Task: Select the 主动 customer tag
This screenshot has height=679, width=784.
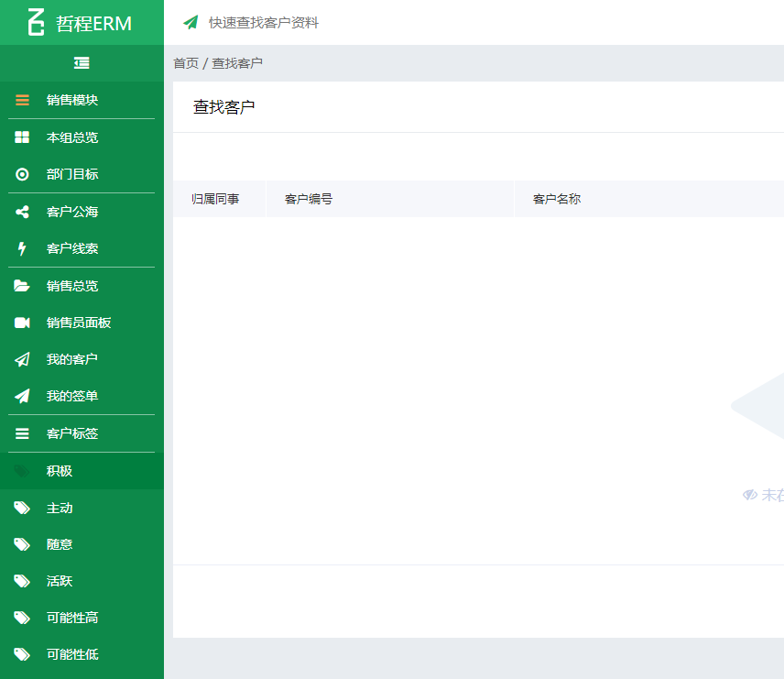Action: (82, 508)
